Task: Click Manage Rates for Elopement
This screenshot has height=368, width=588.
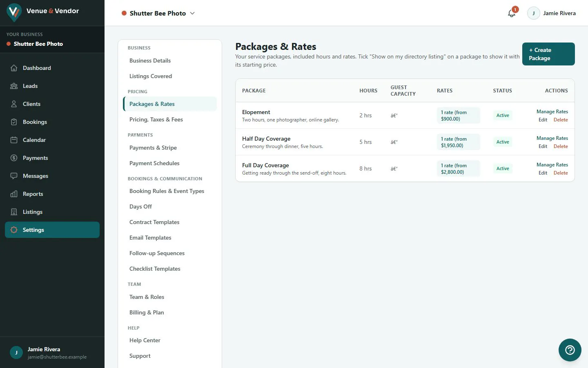Action: pos(552,112)
